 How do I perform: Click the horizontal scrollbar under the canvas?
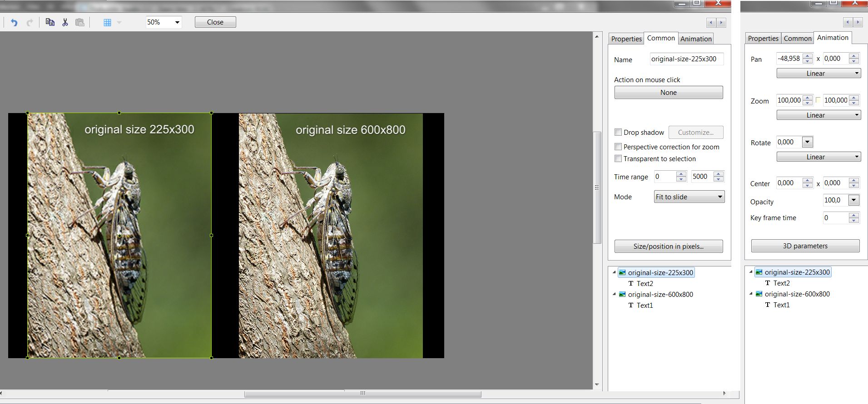pos(362,394)
